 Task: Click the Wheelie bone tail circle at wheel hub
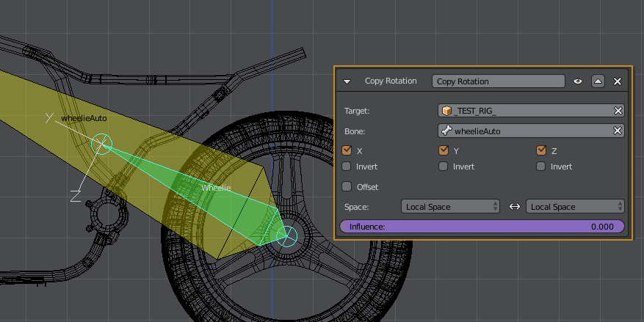click(286, 237)
